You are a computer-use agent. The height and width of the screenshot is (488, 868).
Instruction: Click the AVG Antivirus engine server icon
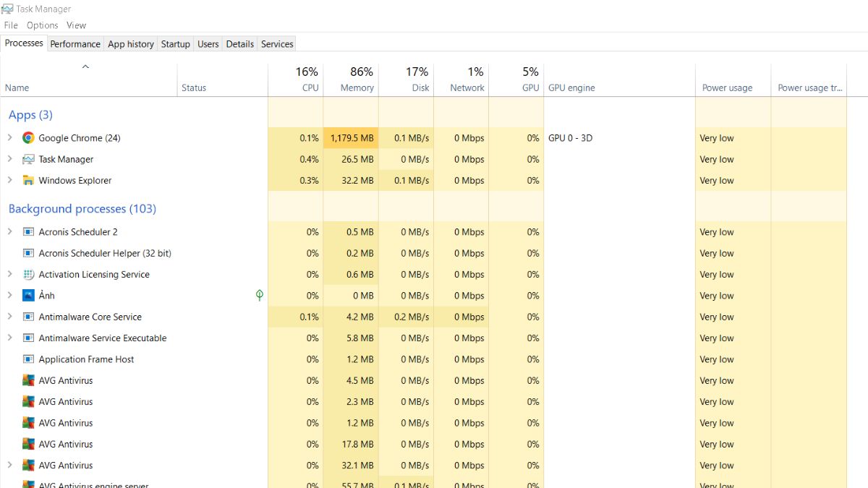tap(27, 484)
